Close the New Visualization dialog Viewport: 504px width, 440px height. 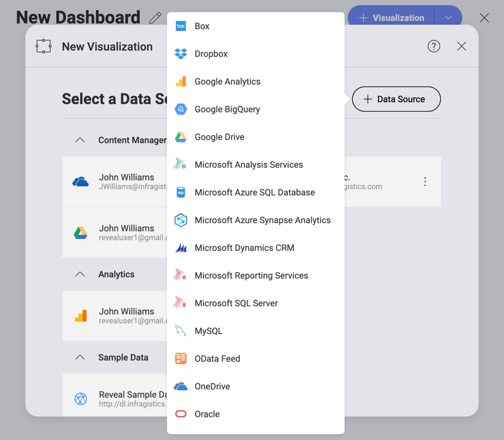coord(462,46)
